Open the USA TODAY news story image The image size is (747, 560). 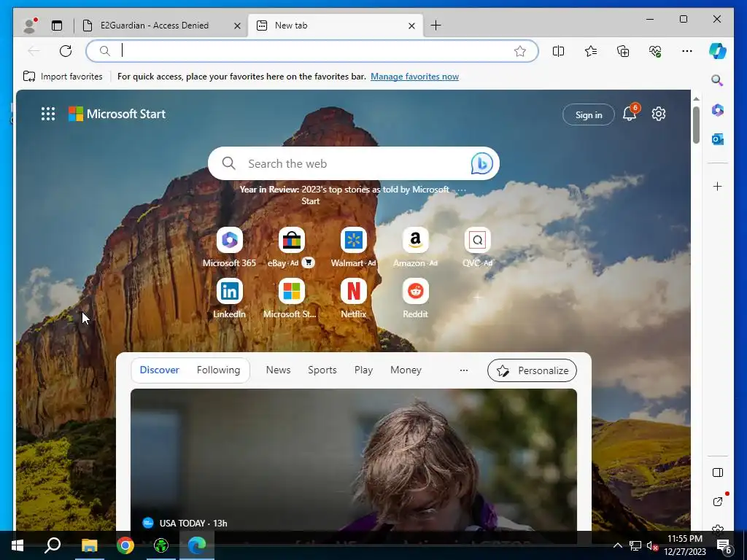click(x=354, y=459)
